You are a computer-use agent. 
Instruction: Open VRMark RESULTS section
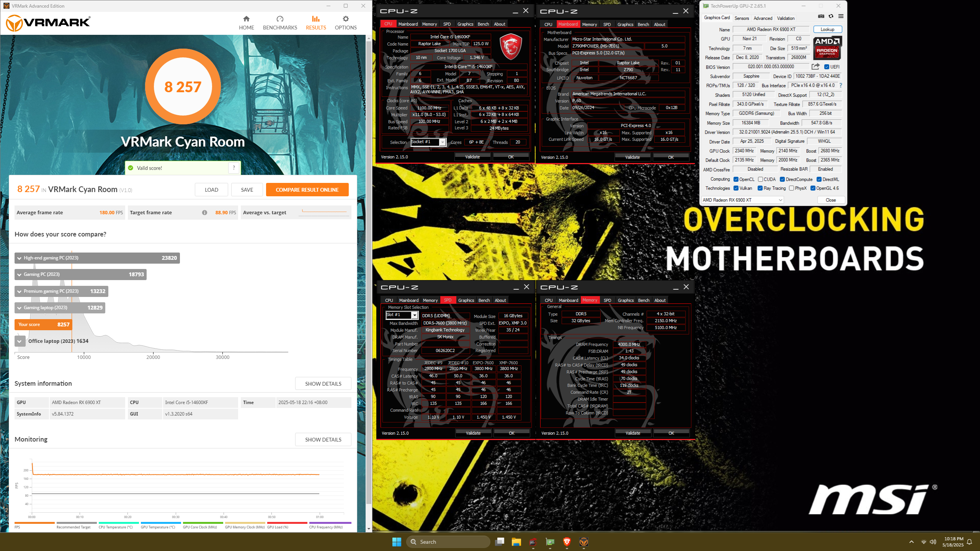pyautogui.click(x=316, y=23)
